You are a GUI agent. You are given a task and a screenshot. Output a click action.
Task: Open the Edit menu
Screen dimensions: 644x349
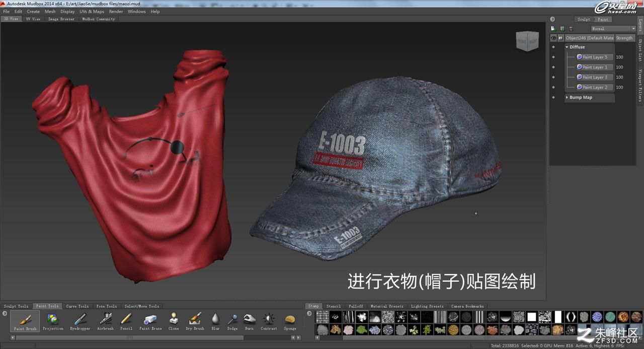click(x=18, y=11)
